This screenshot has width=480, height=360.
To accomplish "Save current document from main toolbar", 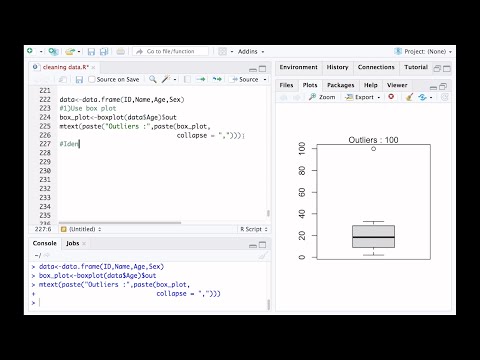I will tap(91, 51).
